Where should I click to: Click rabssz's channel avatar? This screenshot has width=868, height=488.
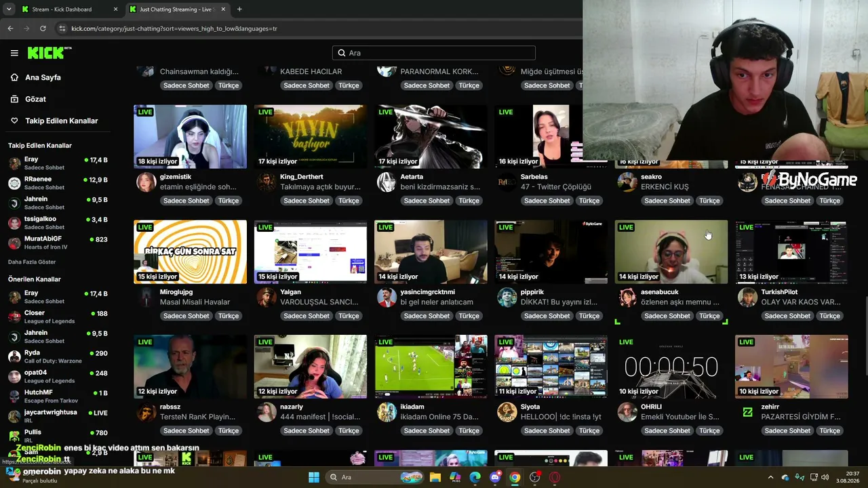146,411
